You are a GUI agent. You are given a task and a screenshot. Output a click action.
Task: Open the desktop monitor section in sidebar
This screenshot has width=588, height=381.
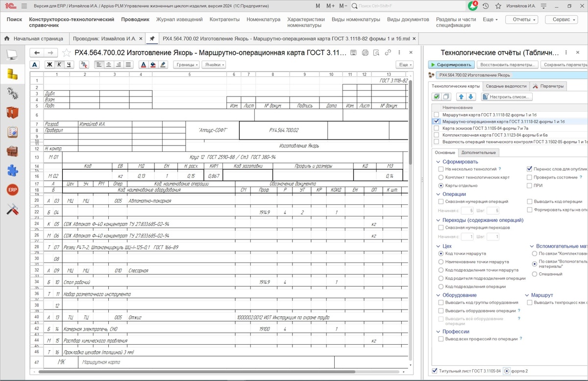point(12,55)
